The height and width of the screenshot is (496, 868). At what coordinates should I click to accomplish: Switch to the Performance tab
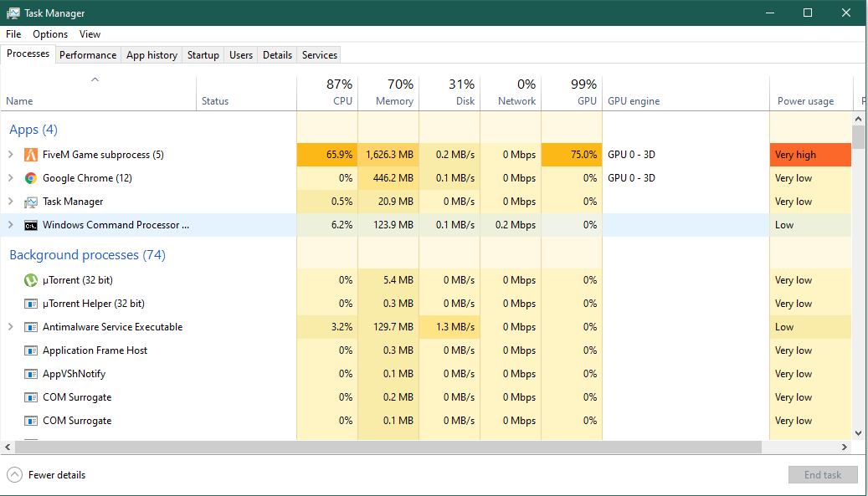pyautogui.click(x=88, y=55)
